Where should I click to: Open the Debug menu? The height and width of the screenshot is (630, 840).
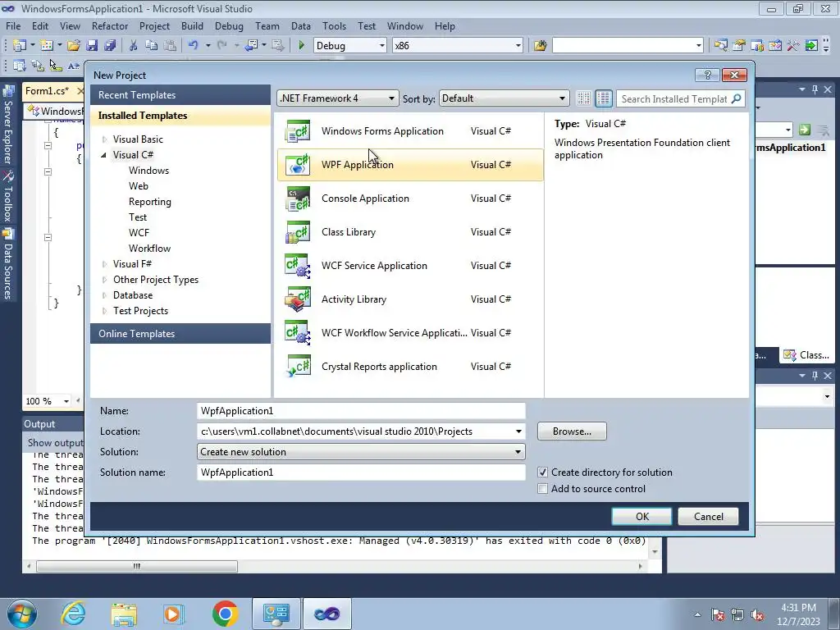click(x=229, y=25)
